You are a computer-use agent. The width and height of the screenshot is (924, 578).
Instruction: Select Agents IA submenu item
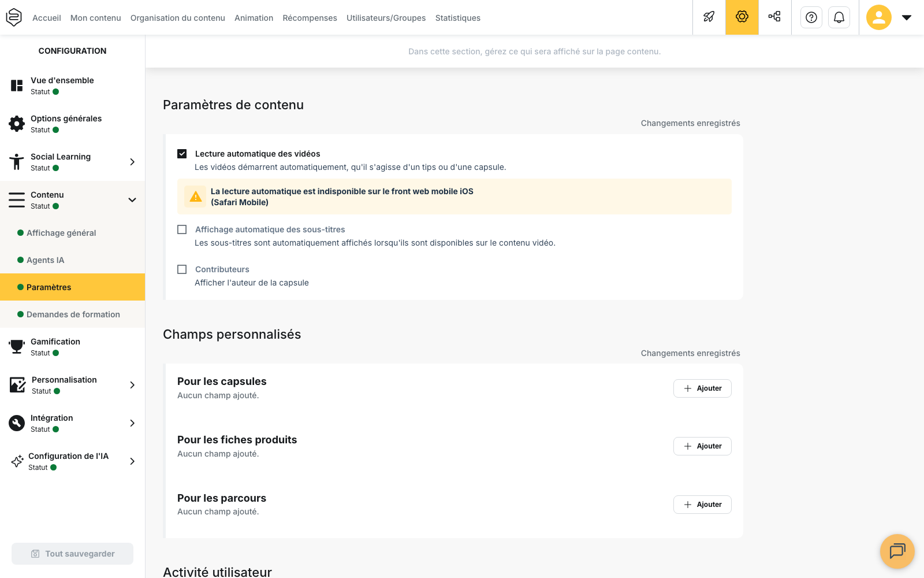[x=72, y=260]
